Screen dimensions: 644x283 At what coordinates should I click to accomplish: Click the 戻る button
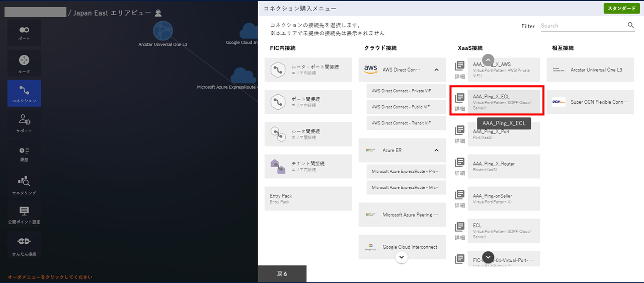[282, 274]
